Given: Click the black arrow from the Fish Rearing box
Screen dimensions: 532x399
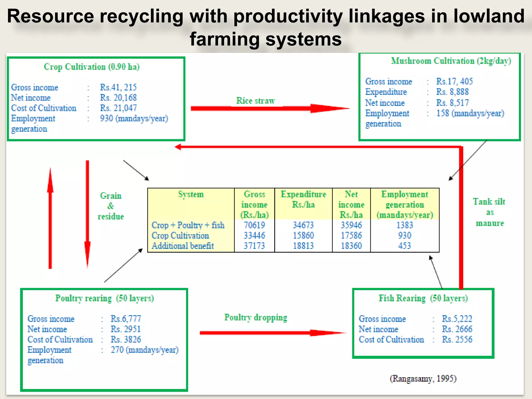Looking at the screenshot, I should [x=436, y=272].
